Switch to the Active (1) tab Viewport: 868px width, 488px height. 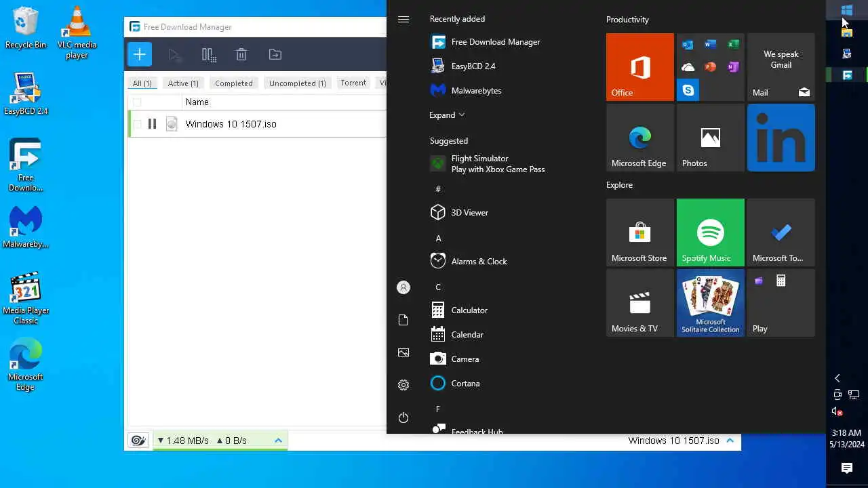click(x=183, y=83)
